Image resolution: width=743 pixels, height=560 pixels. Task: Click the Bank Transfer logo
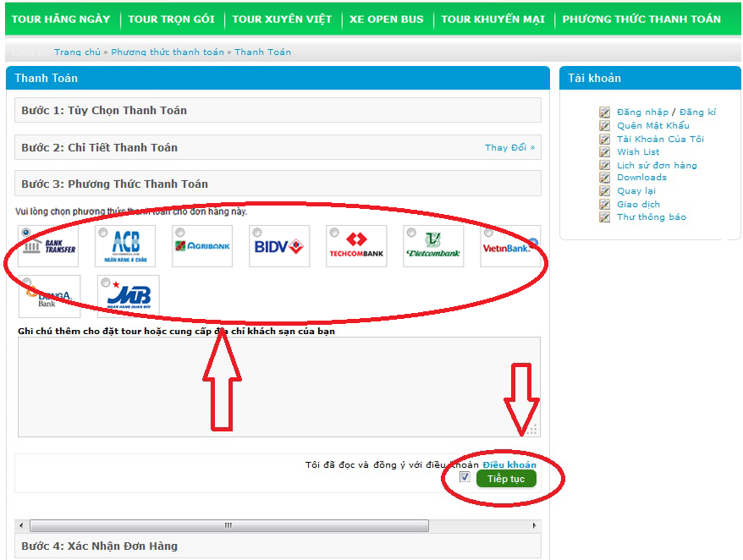48,247
